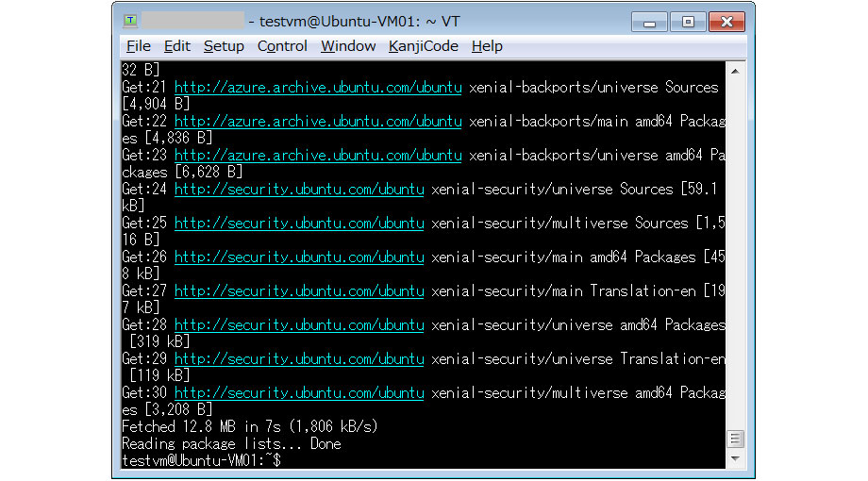Image resolution: width=868 pixels, height=481 pixels.
Task: Click the security.ubuntu.com link on Get:29 line
Action: coord(299,358)
